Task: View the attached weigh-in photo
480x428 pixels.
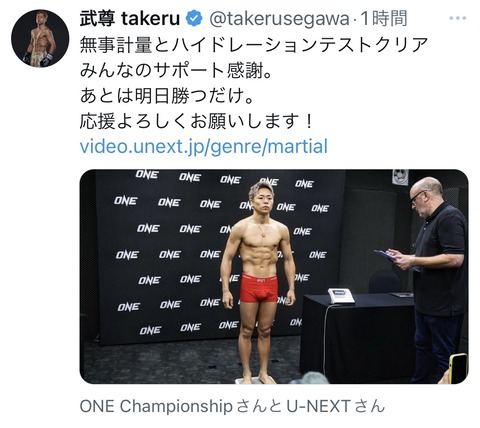Action: (x=274, y=277)
